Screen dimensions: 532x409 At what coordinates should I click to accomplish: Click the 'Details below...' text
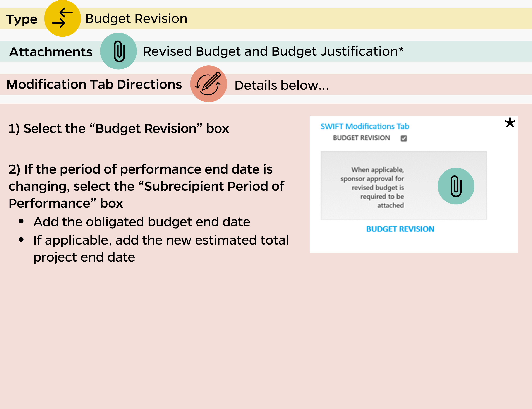click(282, 85)
